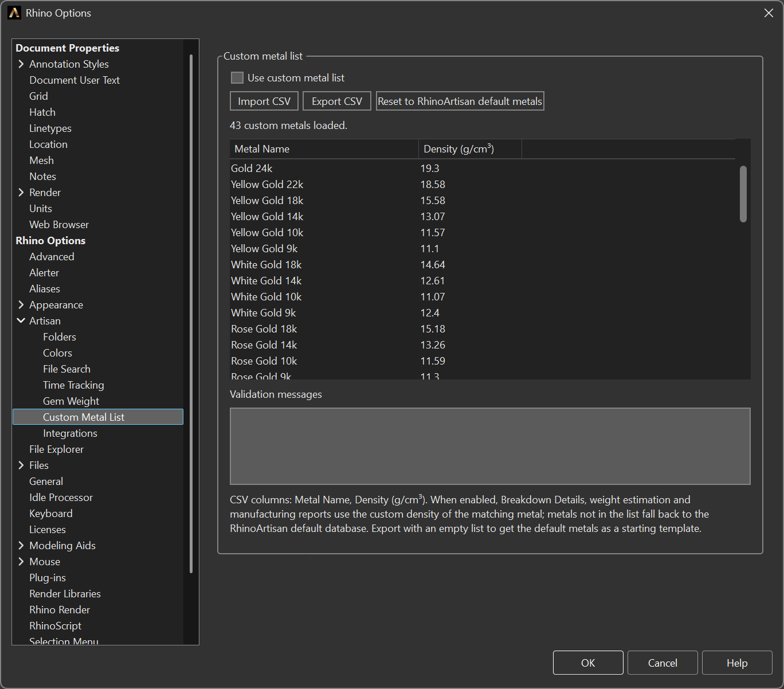Viewport: 784px width, 689px height.
Task: Open the Advanced options page
Action: pos(52,256)
